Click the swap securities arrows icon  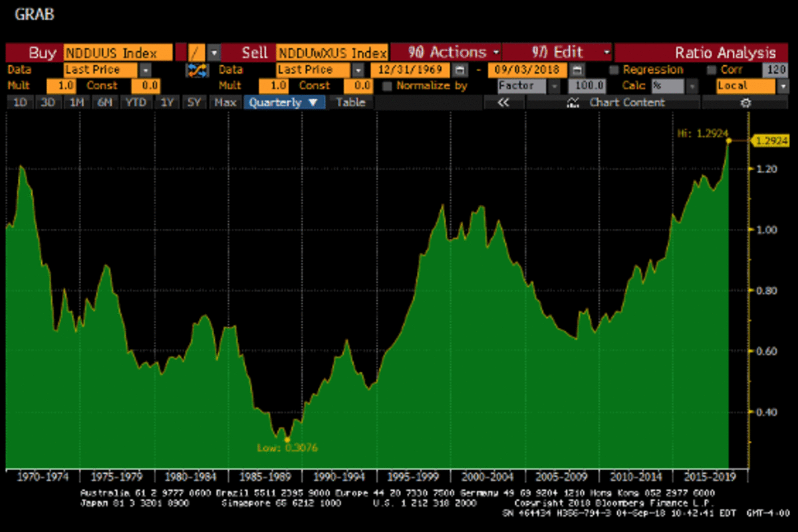196,70
